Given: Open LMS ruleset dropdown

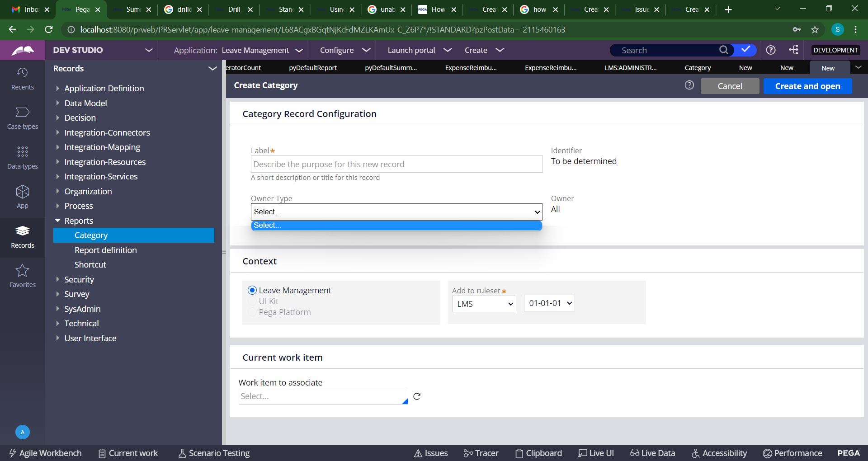Looking at the screenshot, I should click(484, 304).
